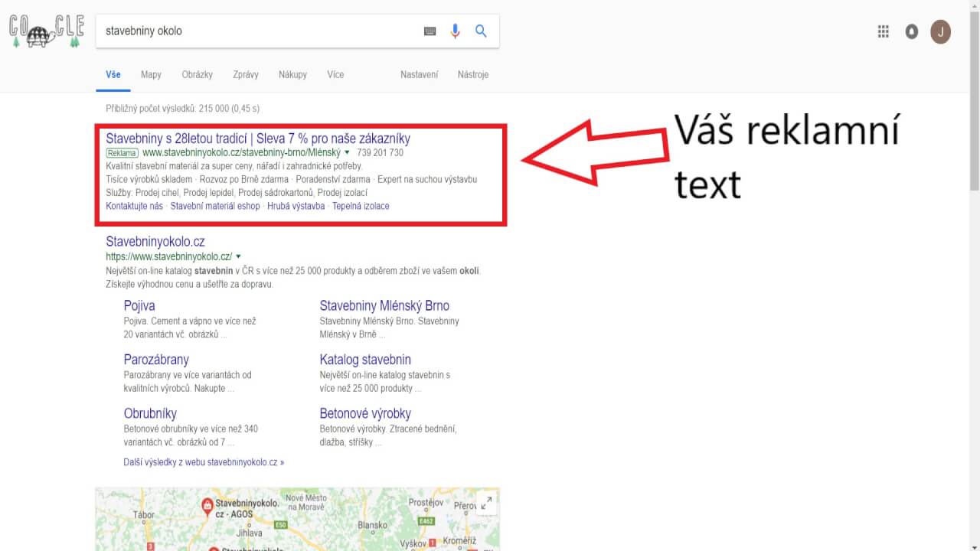This screenshot has height=551, width=980.
Task: Open notifications via the bell icon
Action: [911, 31]
